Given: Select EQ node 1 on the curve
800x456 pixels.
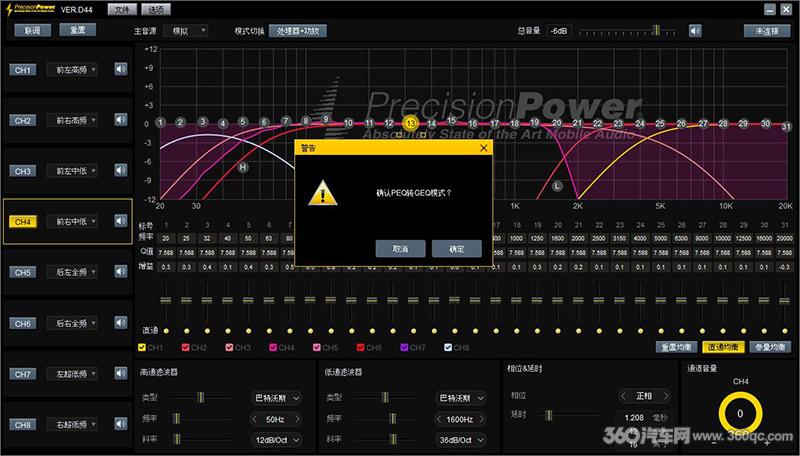Looking at the screenshot, I should tap(160, 122).
